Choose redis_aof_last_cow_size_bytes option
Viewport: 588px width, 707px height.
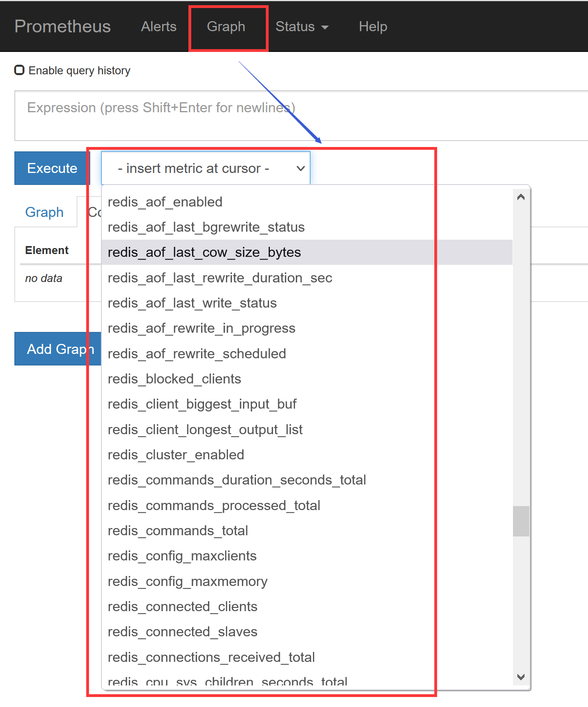pos(307,252)
